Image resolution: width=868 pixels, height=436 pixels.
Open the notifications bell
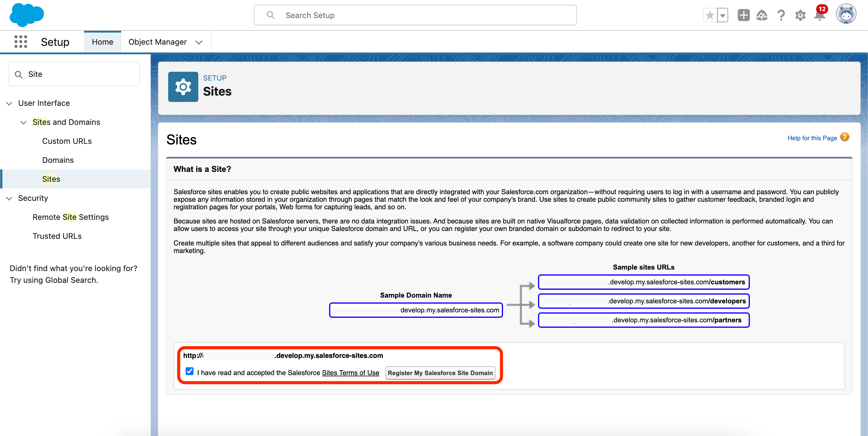820,14
